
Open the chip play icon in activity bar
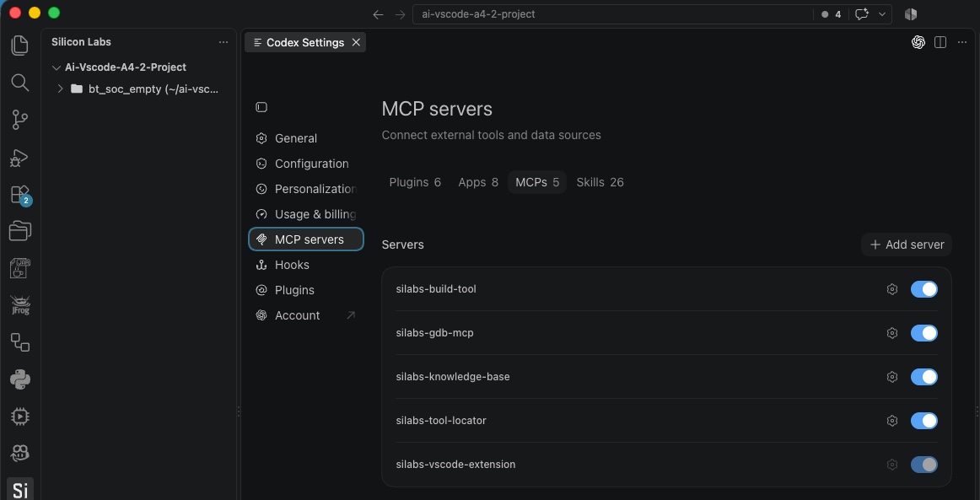(x=20, y=417)
